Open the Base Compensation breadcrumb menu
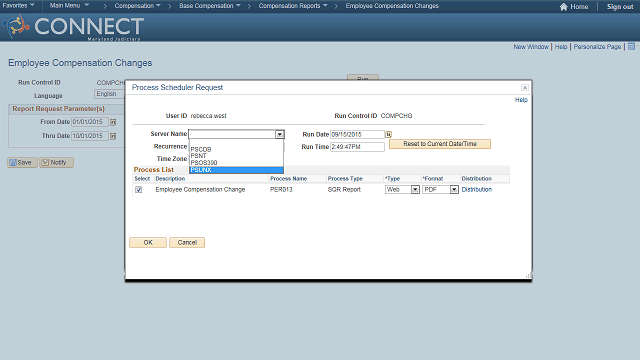Image resolution: width=640 pixels, height=360 pixels. click(210, 6)
